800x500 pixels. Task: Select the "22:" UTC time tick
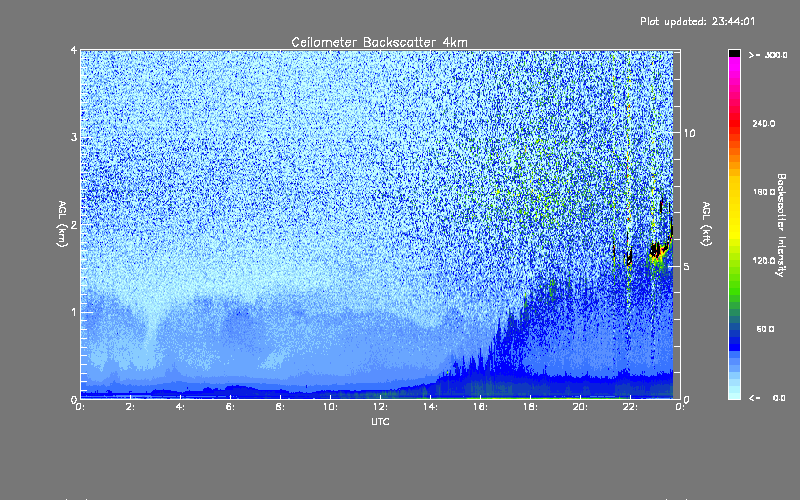pos(630,407)
